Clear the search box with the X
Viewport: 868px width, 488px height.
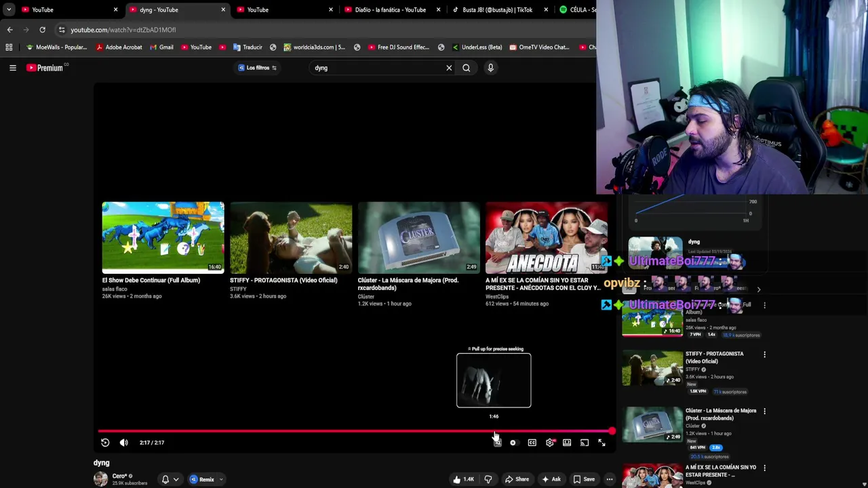449,68
